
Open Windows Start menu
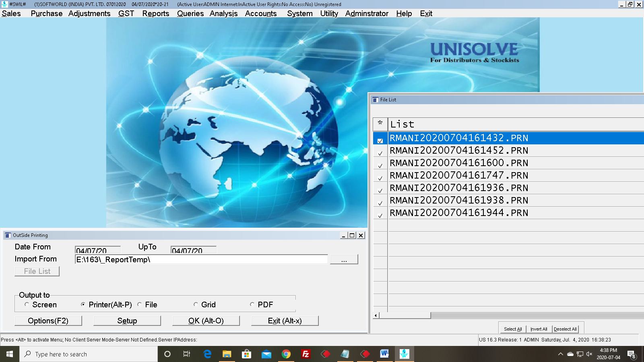[10, 354]
